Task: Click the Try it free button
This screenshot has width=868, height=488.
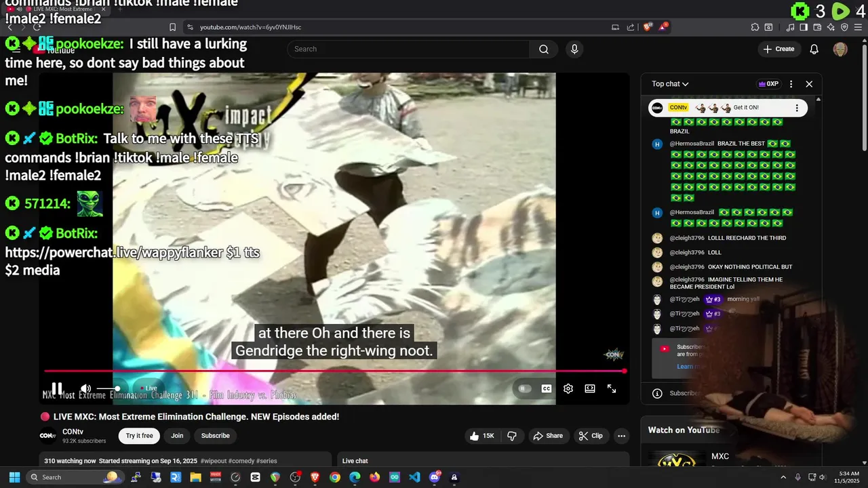Action: pos(140,436)
